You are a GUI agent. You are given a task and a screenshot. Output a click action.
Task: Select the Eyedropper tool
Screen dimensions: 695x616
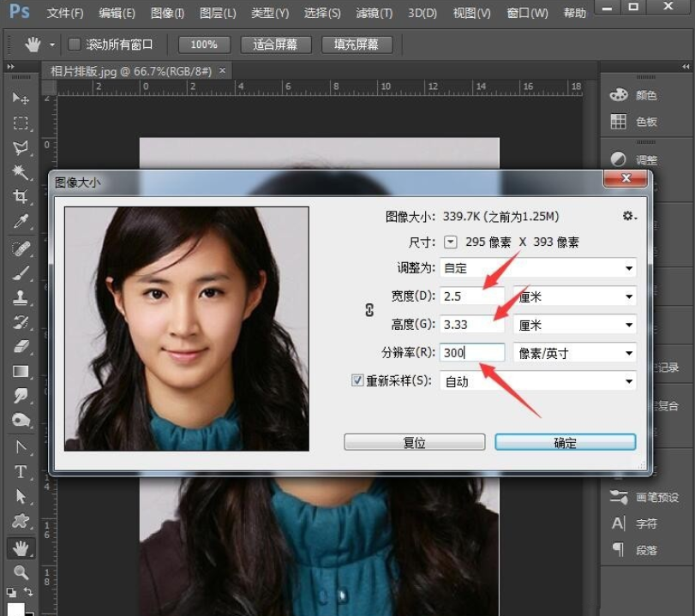coord(21,221)
